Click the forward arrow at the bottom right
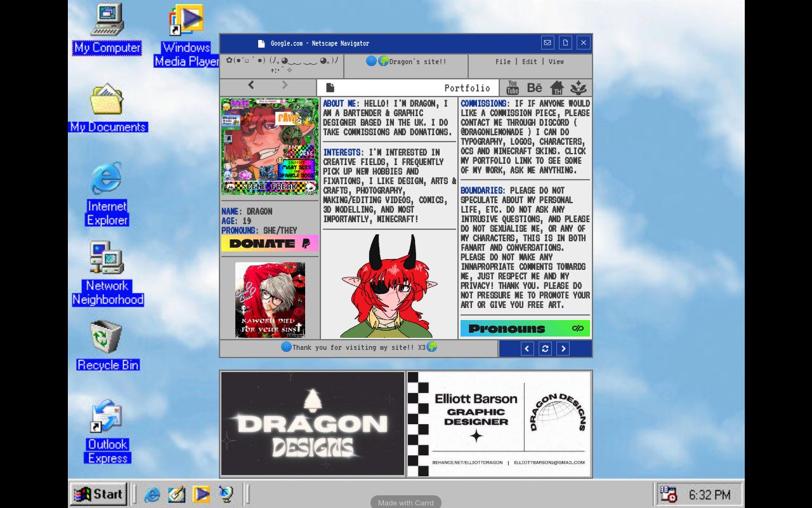Image resolution: width=812 pixels, height=508 pixels. coord(563,348)
